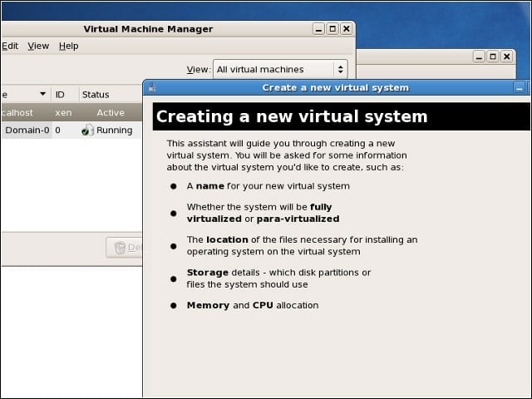This screenshot has width=532, height=399.
Task: Click the bold 'para-virtualized' text
Action: tap(298, 219)
